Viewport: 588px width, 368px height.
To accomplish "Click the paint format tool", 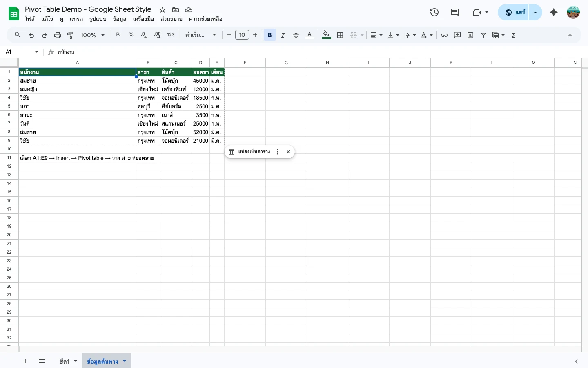I will click(70, 35).
